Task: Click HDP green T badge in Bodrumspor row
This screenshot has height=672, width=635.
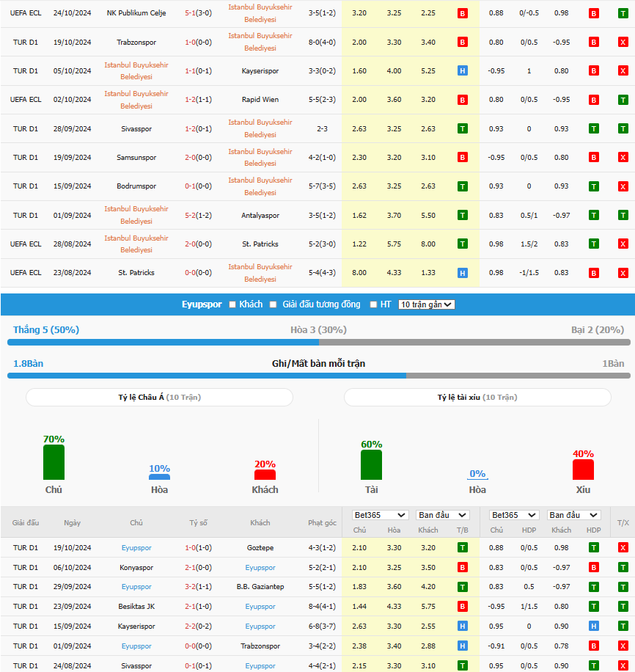Action: pyautogui.click(x=593, y=186)
